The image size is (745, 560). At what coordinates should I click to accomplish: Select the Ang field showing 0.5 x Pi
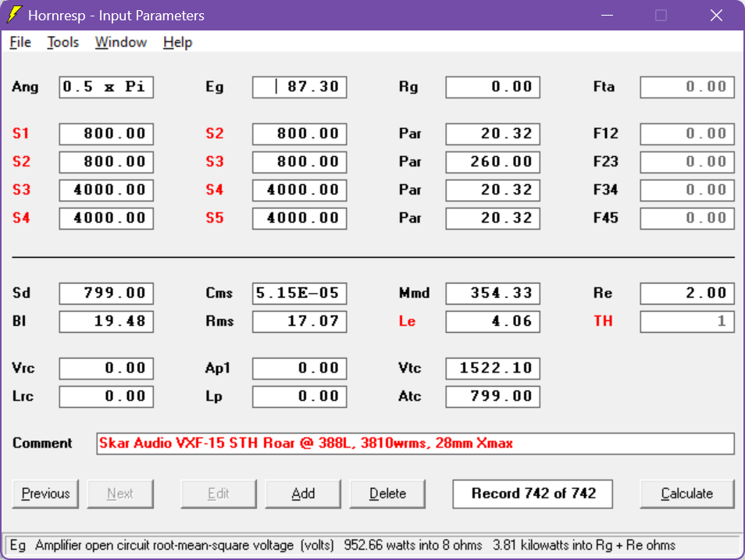106,87
